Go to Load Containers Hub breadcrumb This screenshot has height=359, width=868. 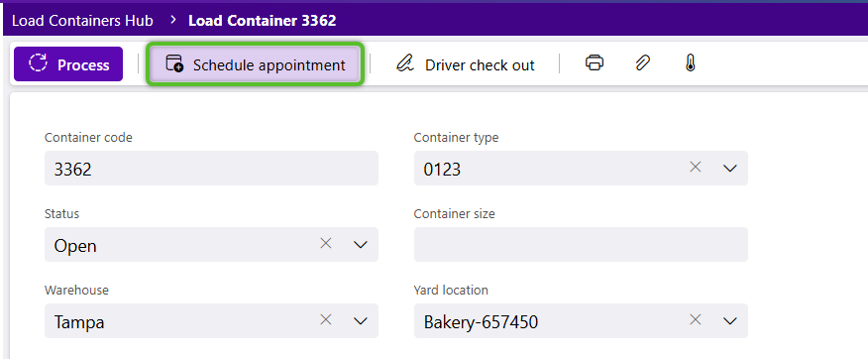click(82, 21)
